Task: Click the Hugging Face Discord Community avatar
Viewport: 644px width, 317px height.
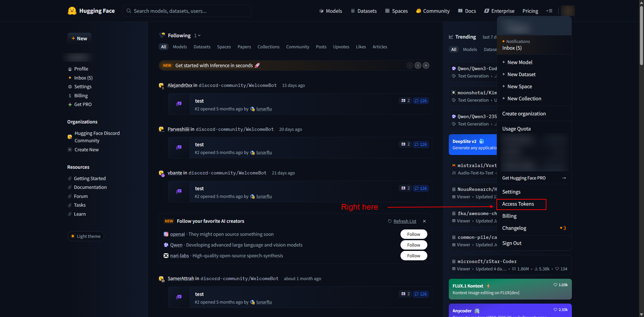Action: pyautogui.click(x=70, y=137)
